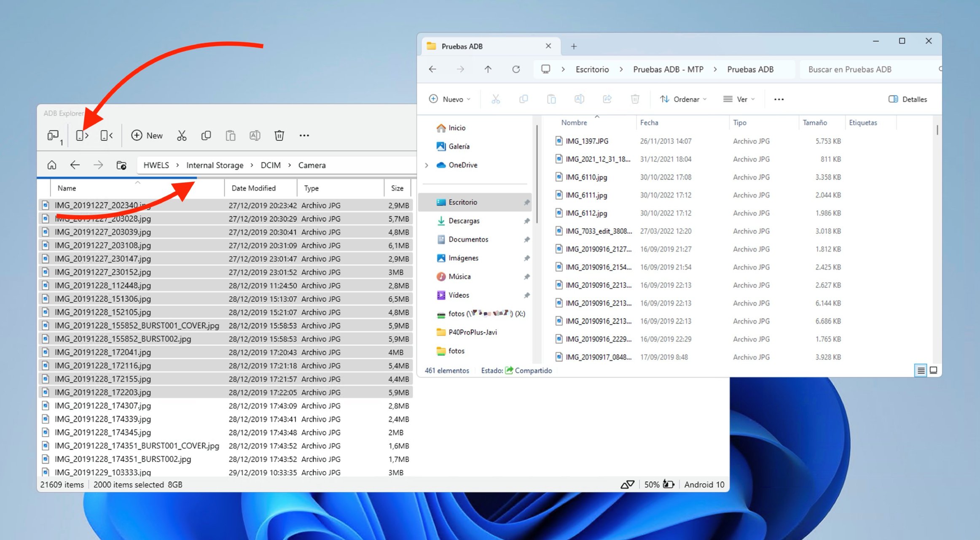Screen dimensions: 980x540
Task: Click the ADB Explorer delete trash icon
Action: pyautogui.click(x=279, y=135)
